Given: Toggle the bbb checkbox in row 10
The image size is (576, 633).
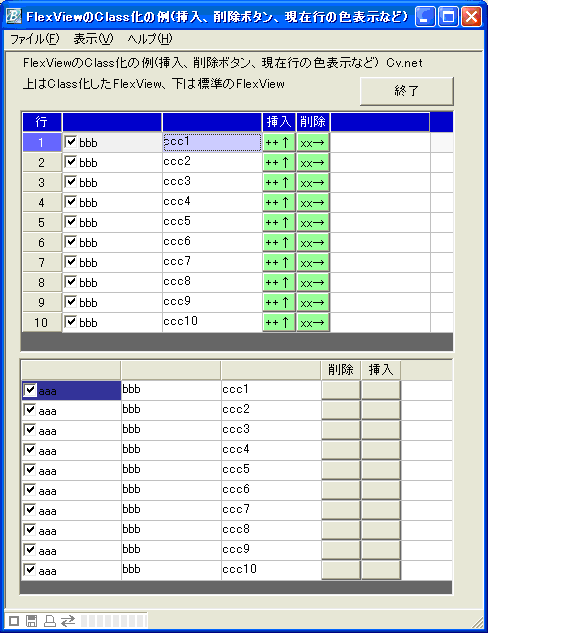Looking at the screenshot, I should (71, 322).
